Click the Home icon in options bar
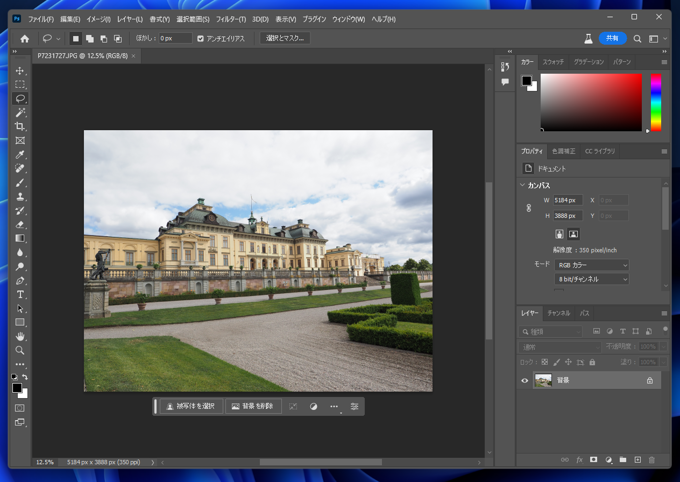This screenshot has width=680, height=482. (25, 39)
